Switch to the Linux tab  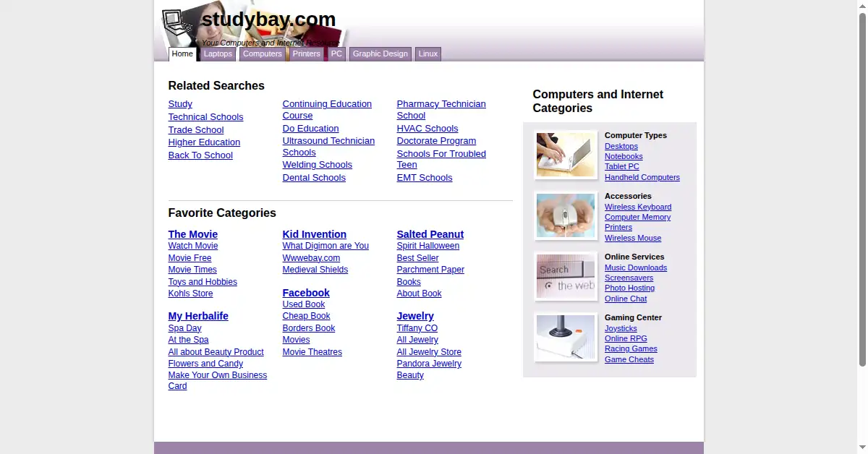(428, 54)
